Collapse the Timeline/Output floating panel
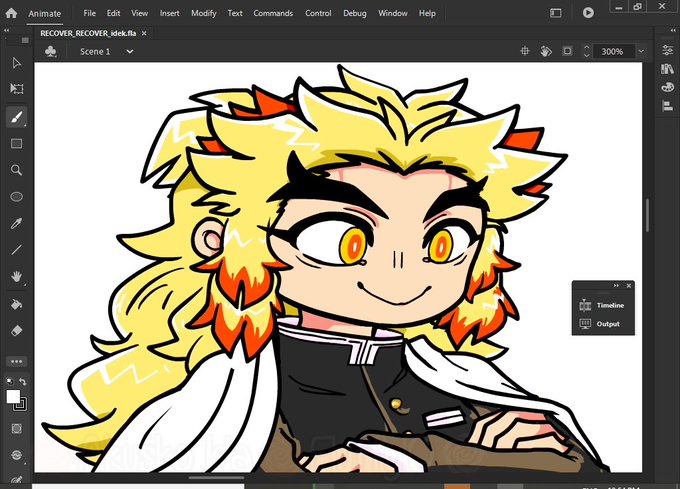 (616, 286)
